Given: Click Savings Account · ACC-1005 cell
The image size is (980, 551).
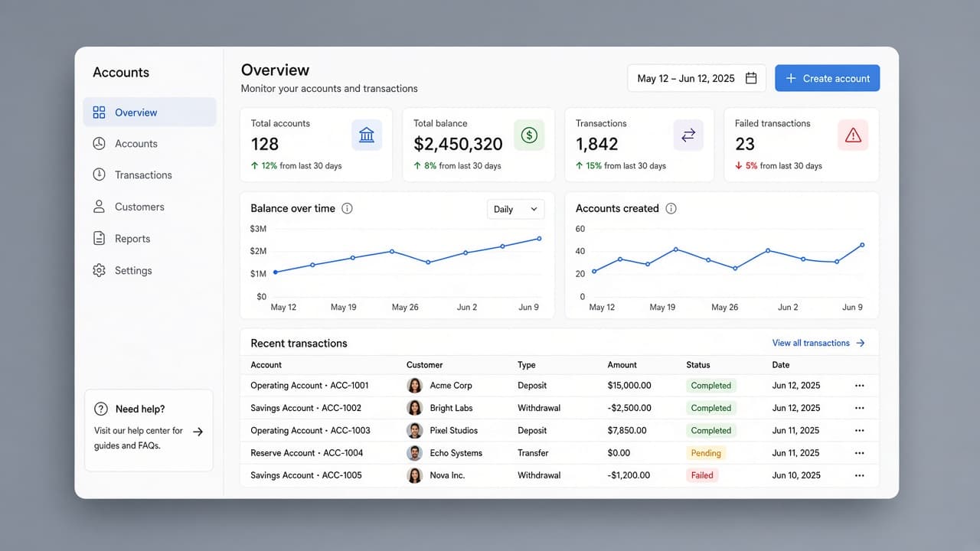Looking at the screenshot, I should pos(306,475).
